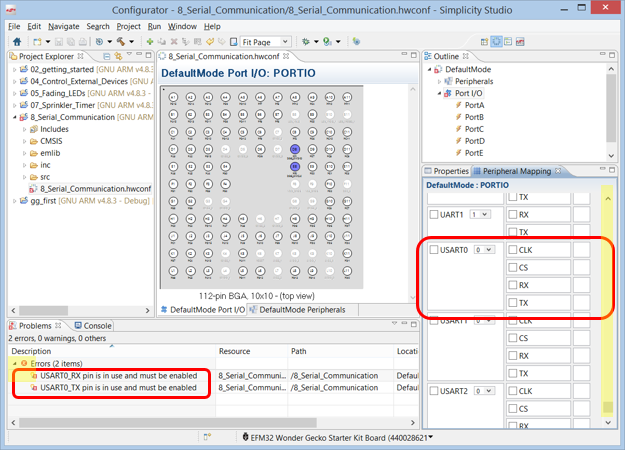
Task: Open the UART1 location dropdown
Action: (480, 214)
